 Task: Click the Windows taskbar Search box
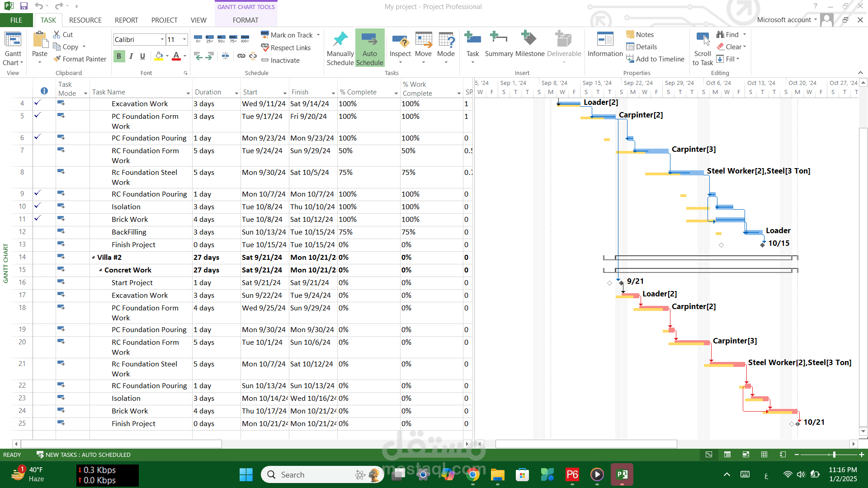tap(322, 474)
